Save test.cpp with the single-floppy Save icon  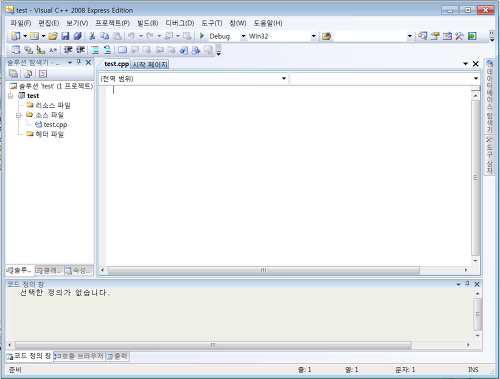click(65, 36)
